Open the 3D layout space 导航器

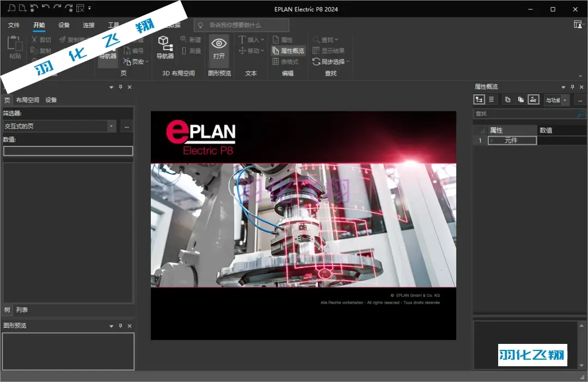pos(165,47)
